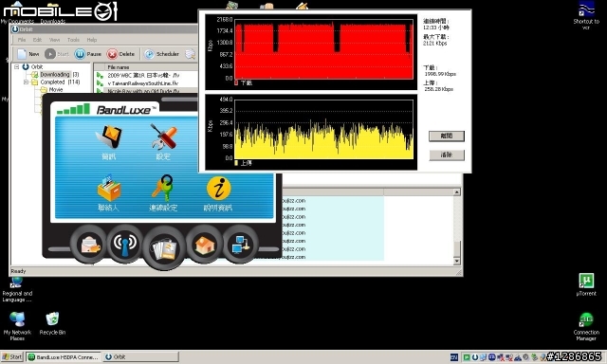
Task: Click the lower clear button in traffic monitor
Action: (x=447, y=155)
